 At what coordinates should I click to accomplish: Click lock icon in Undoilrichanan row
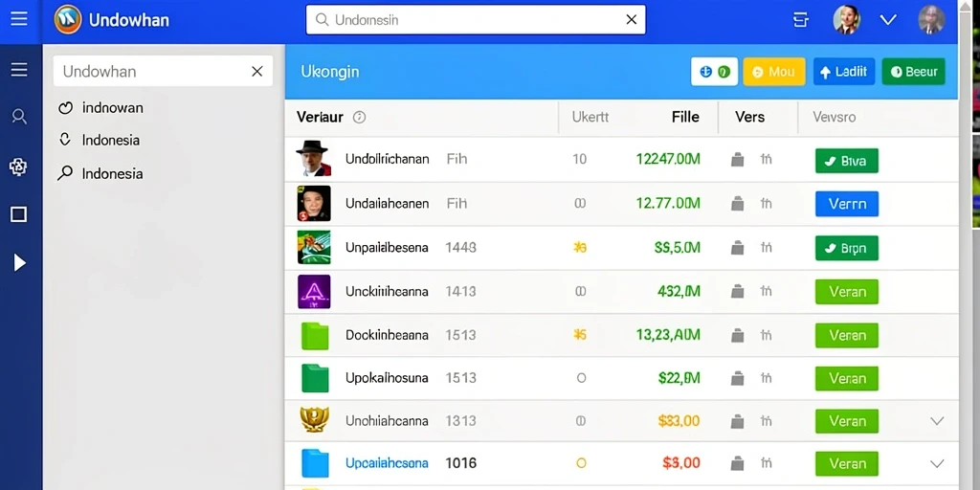[x=738, y=160]
